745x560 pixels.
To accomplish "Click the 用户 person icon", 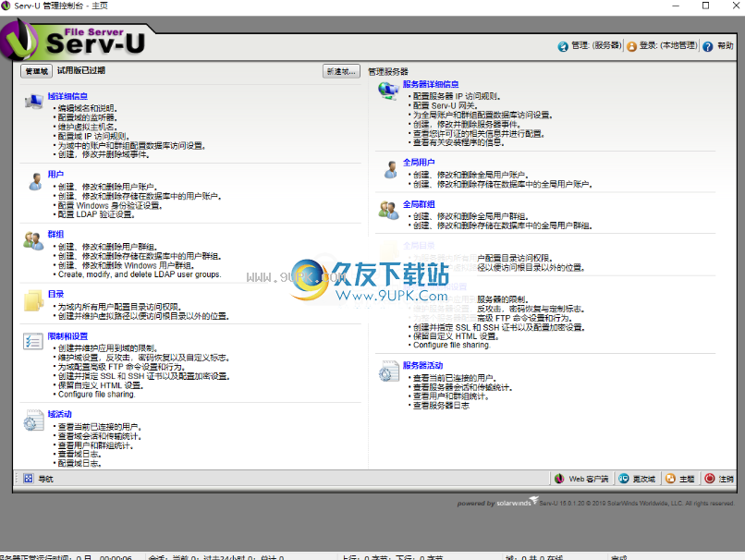I will click(35, 182).
